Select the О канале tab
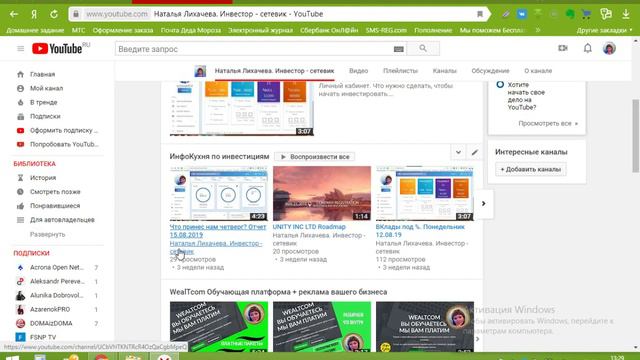The height and width of the screenshot is (360, 640). click(538, 71)
